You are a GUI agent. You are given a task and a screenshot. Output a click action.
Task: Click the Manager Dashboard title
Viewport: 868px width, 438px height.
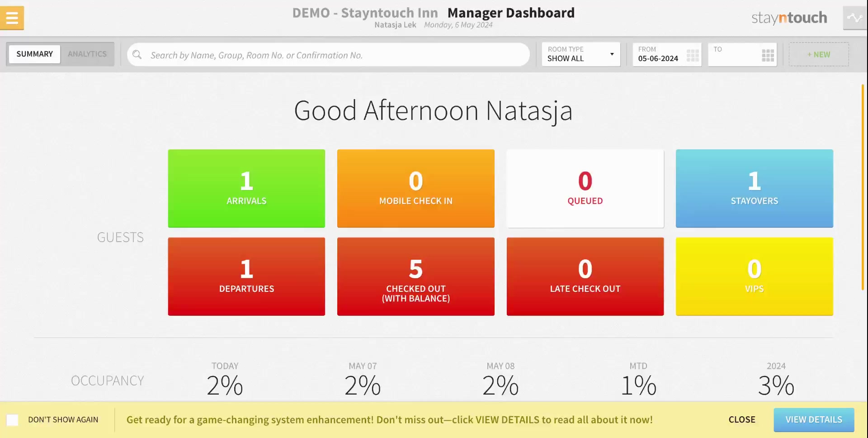511,13
